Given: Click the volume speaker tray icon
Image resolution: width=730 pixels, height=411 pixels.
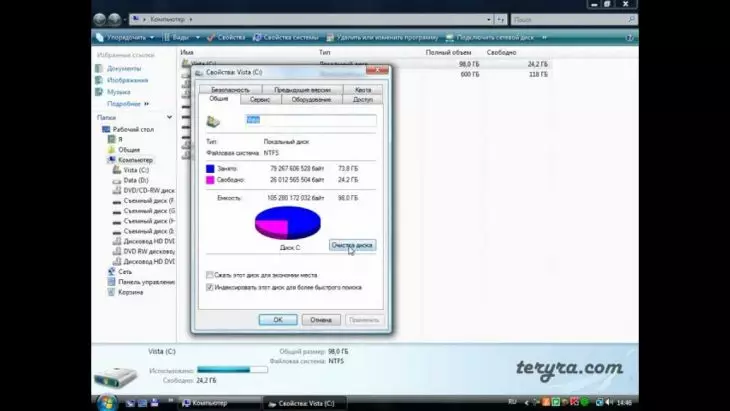Looking at the screenshot, I should pos(609,402).
